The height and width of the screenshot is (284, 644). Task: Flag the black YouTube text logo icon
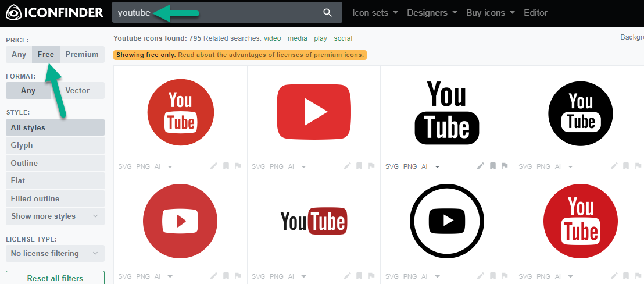coord(505,166)
